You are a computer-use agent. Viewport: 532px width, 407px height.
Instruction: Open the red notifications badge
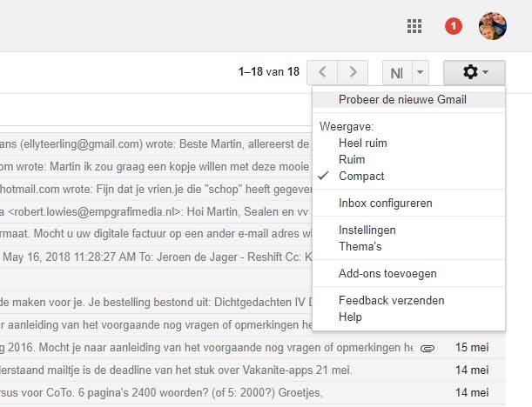454,26
